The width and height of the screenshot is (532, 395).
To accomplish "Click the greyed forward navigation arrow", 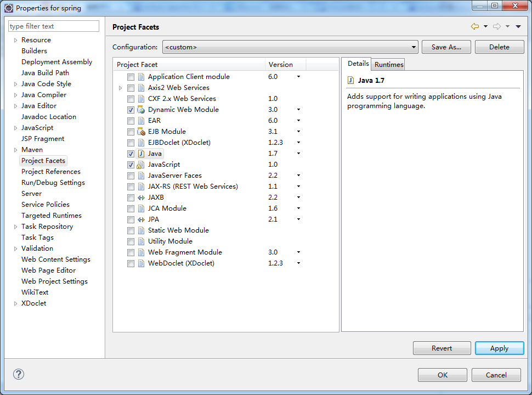I will tap(497, 26).
